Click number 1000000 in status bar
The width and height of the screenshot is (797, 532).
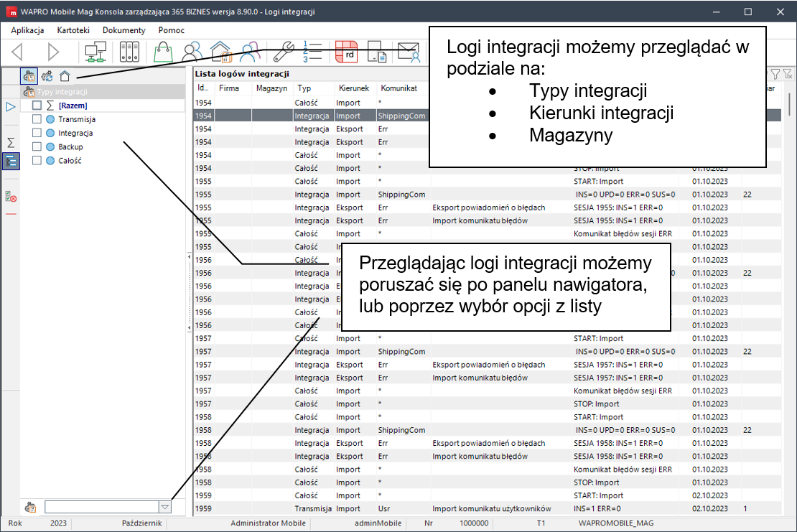click(474, 523)
